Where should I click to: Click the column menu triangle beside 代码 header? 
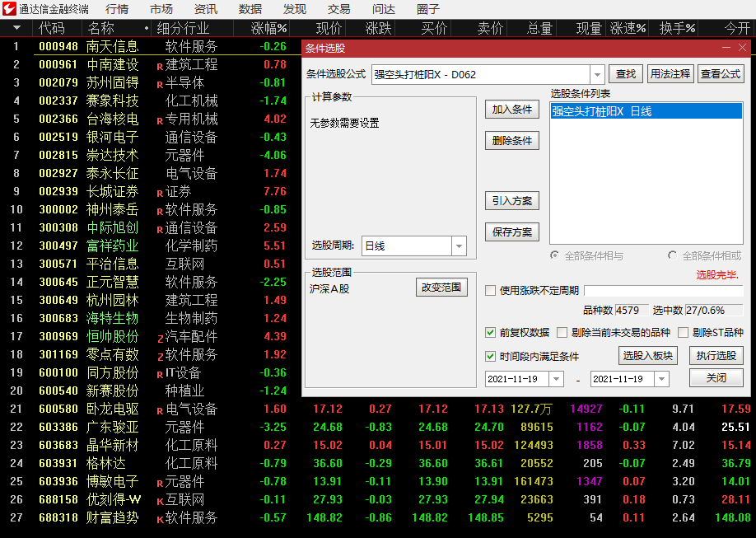[16, 28]
